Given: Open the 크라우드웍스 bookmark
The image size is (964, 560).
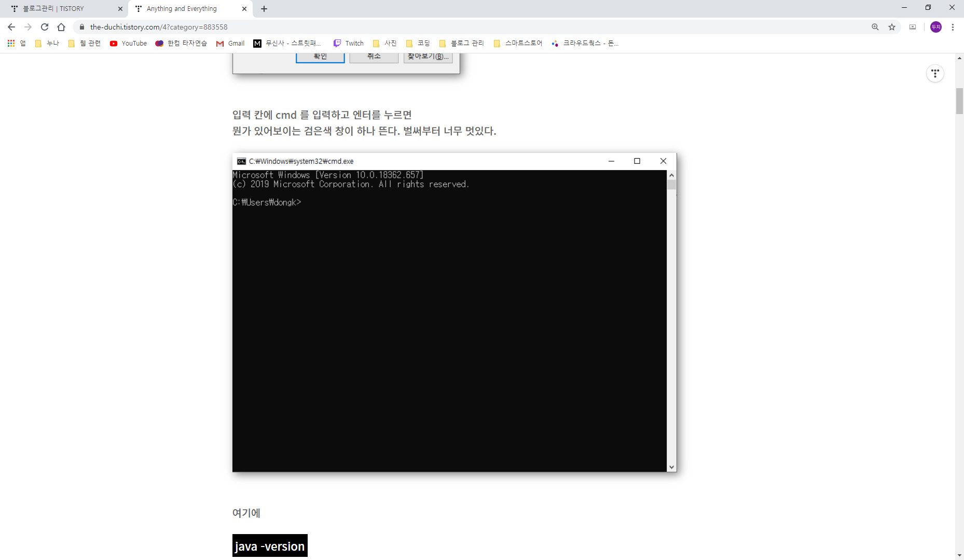Looking at the screenshot, I should pyautogui.click(x=585, y=44).
